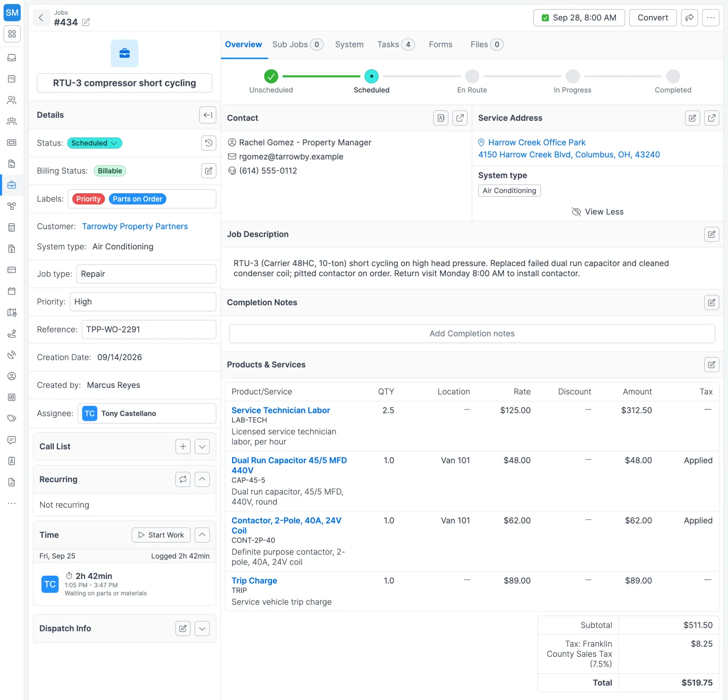Expand the Dispatch Info section chevron
Screen dimensions: 728x700
(x=202, y=629)
